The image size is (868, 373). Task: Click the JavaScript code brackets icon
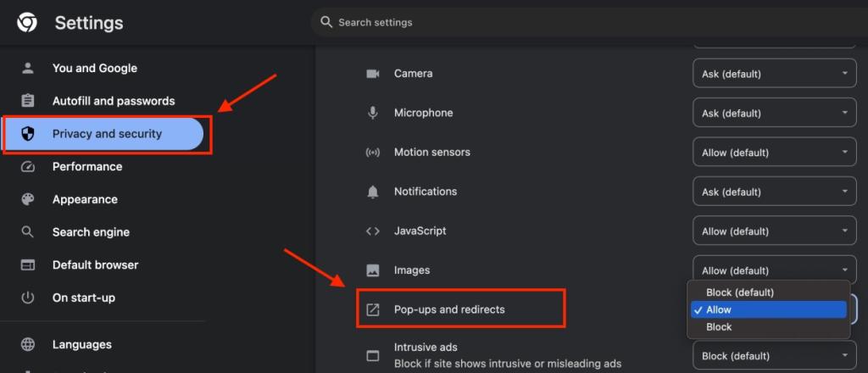pos(373,231)
